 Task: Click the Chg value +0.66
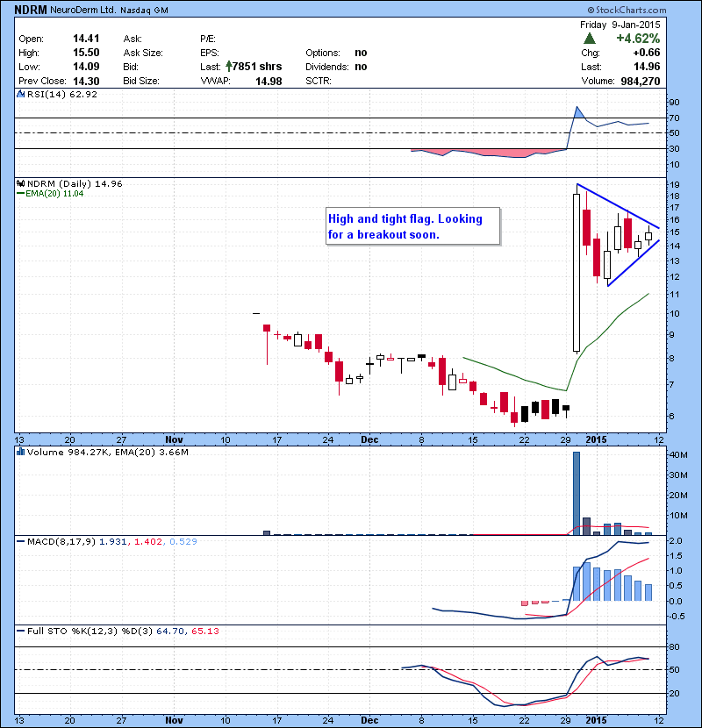coord(646,53)
